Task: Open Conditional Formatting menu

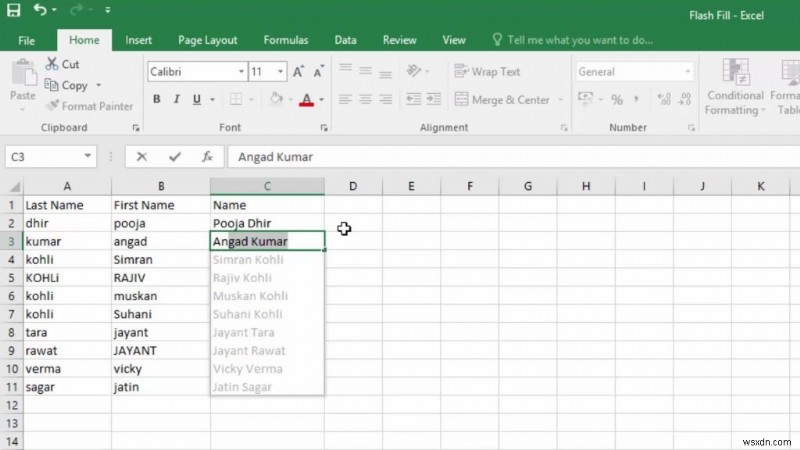Action: [735, 87]
